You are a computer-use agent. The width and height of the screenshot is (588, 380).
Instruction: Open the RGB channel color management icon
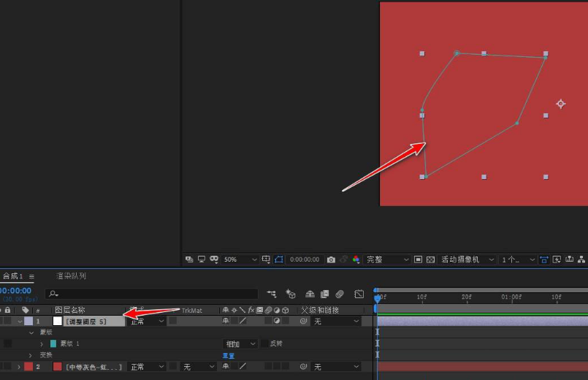356,259
